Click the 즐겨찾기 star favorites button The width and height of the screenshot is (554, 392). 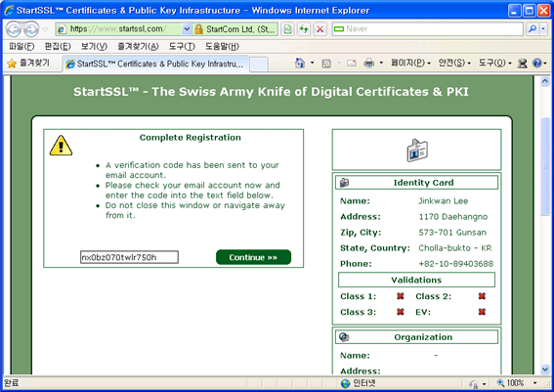pyautogui.click(x=28, y=64)
